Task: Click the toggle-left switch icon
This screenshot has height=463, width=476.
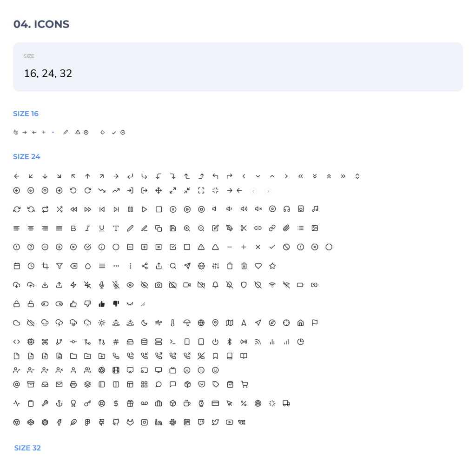Action: (x=45, y=304)
